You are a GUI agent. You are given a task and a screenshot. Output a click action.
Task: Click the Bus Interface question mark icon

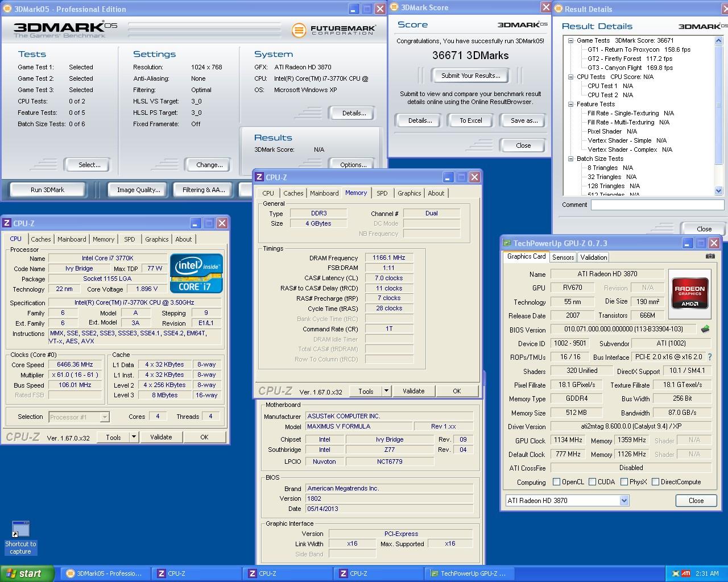tap(709, 357)
